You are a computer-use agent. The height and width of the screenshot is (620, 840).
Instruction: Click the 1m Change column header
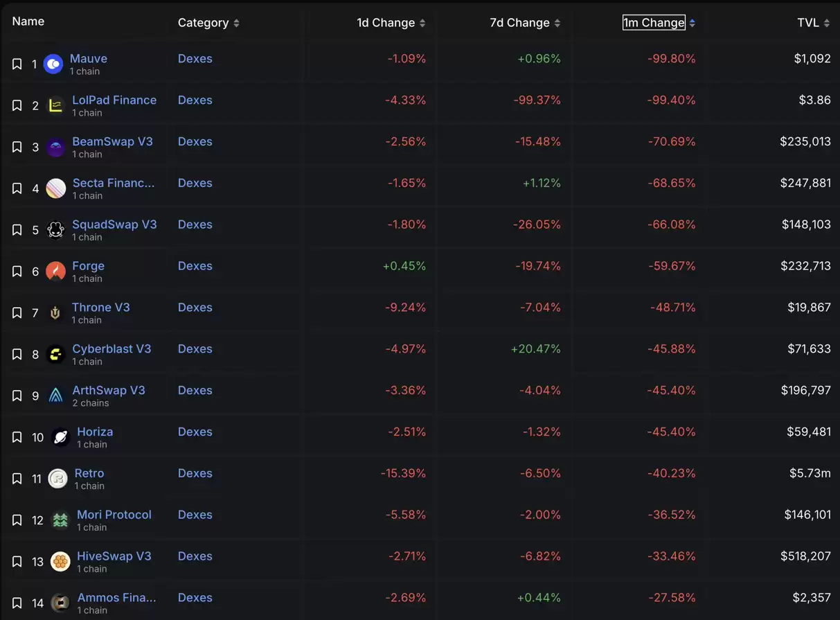tap(653, 23)
